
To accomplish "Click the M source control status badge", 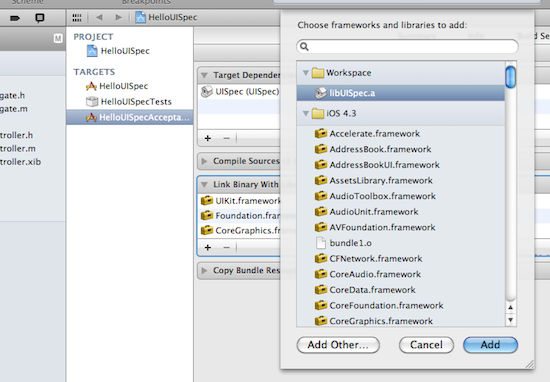I will 58,38.
